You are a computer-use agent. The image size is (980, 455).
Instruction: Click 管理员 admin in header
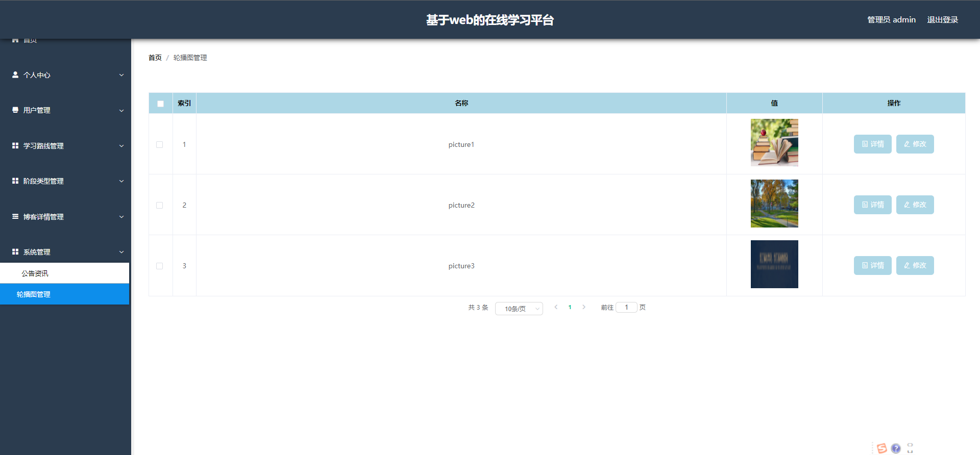891,20
